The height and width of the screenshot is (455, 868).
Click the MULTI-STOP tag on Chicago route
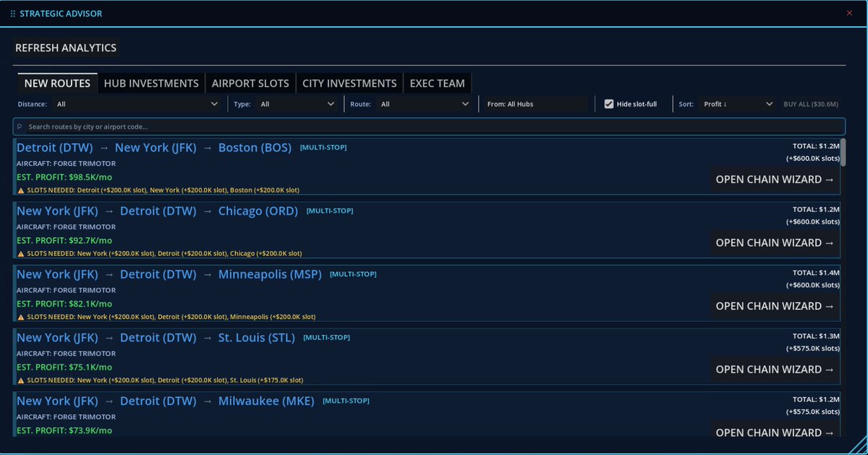[x=330, y=211]
